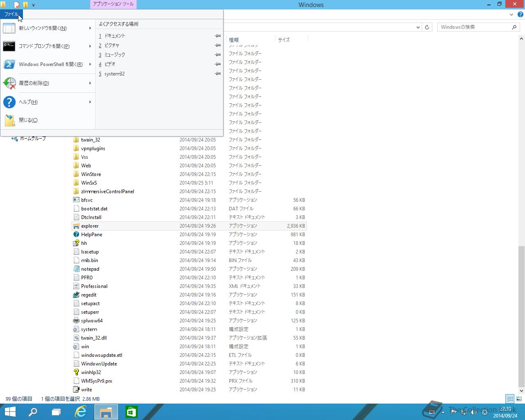Select Windows PowerShell を開く menu entry
The width and height of the screenshot is (525, 420).
[x=48, y=64]
